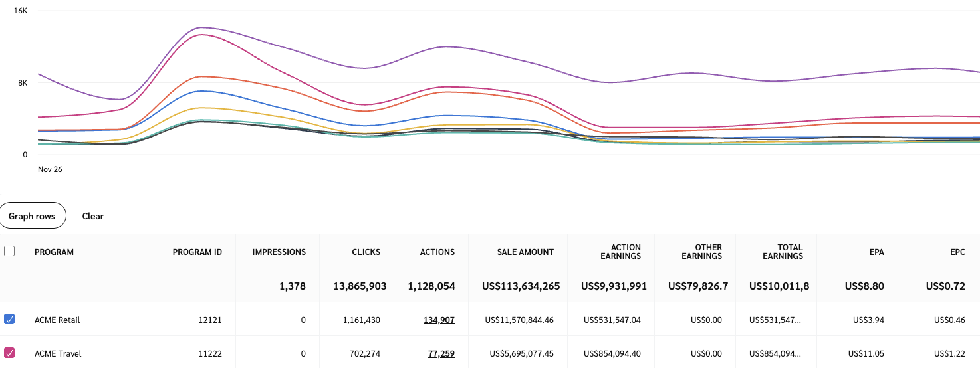
Task: Click the Clear button
Action: click(93, 216)
